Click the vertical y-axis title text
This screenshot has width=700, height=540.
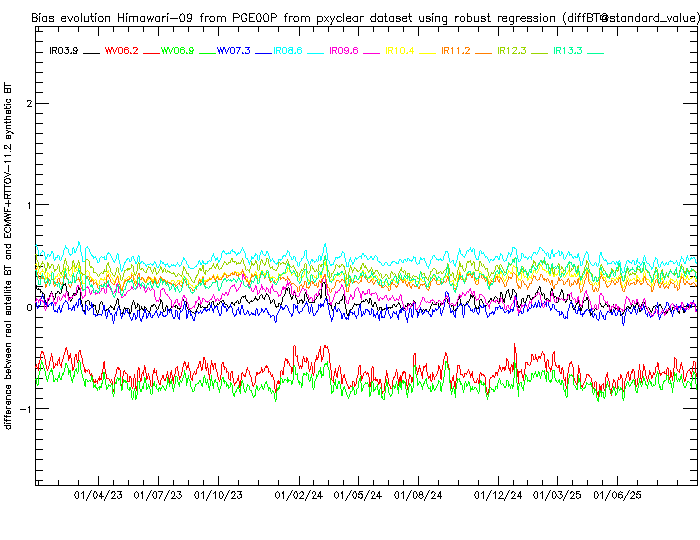tap(8, 255)
